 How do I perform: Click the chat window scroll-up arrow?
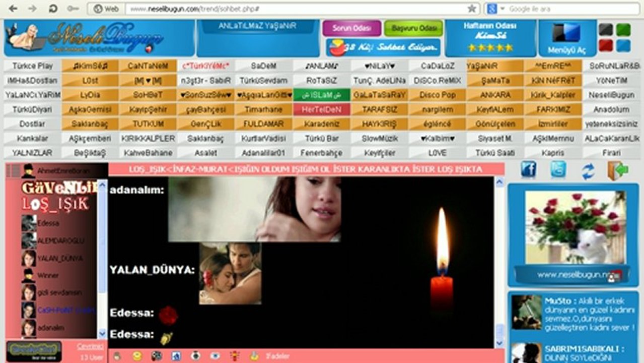[x=499, y=182]
